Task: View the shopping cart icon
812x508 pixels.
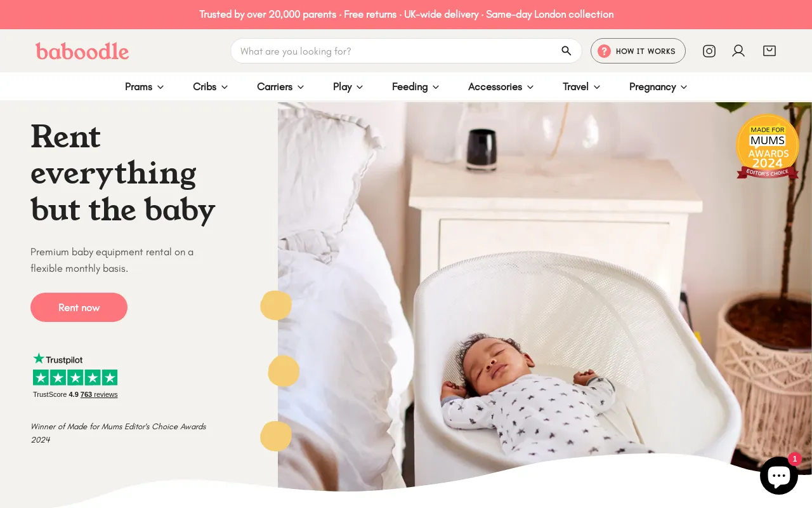Action: pos(769,51)
